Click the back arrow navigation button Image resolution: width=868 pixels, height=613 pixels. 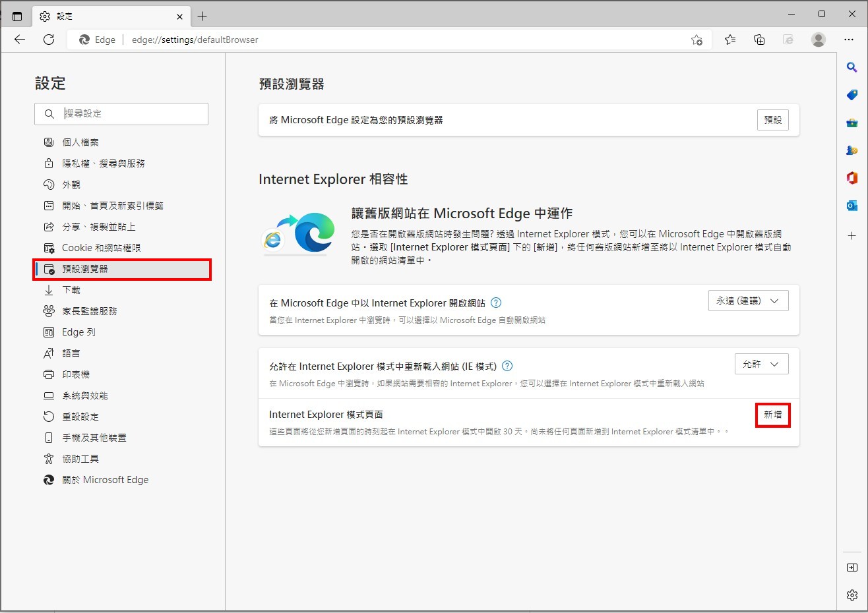tap(20, 40)
